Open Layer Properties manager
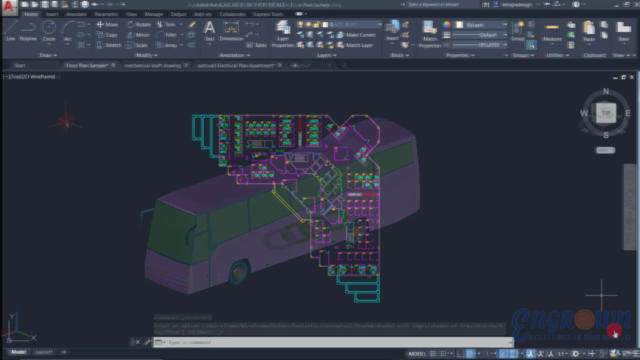640x360 pixels. (x=282, y=33)
